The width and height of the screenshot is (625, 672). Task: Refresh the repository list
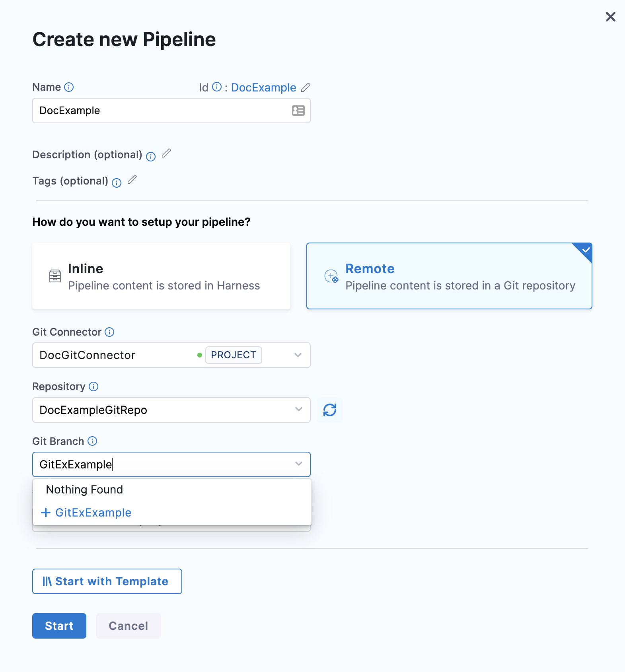pyautogui.click(x=329, y=410)
